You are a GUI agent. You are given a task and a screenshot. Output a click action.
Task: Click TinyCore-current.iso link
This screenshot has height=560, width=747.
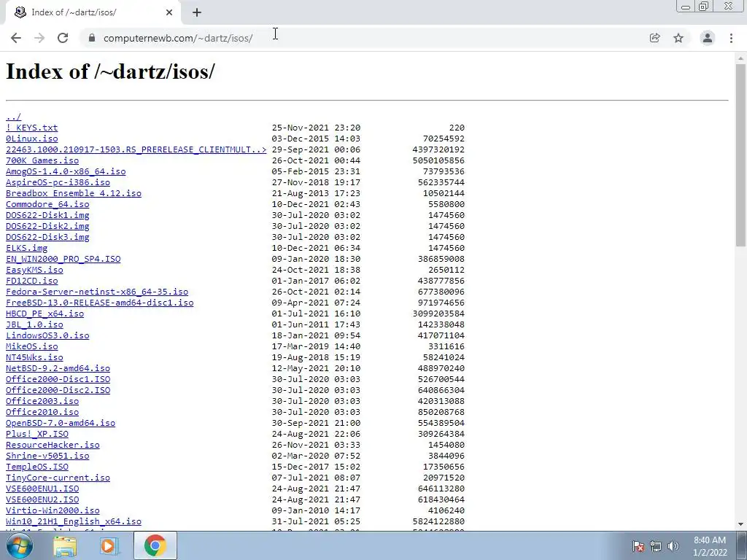[58, 478]
